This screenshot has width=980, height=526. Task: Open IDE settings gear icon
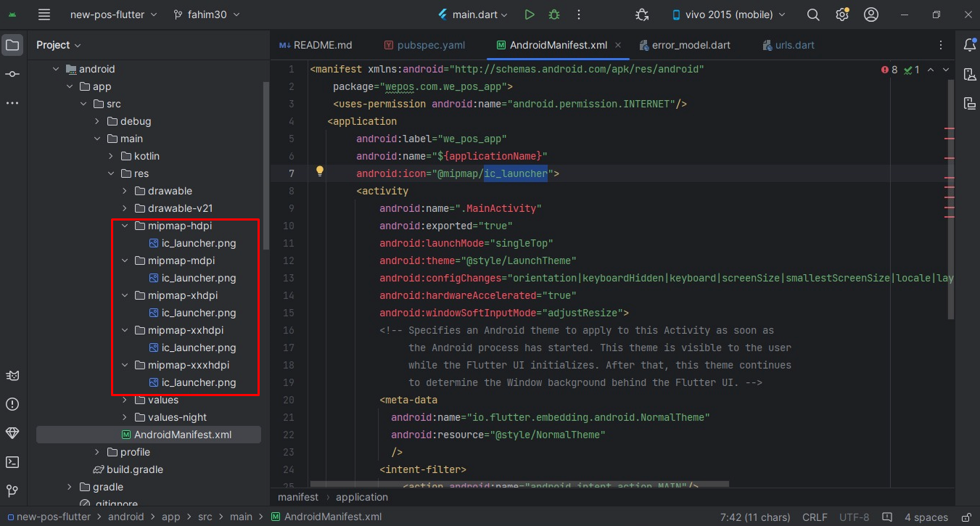click(x=842, y=15)
